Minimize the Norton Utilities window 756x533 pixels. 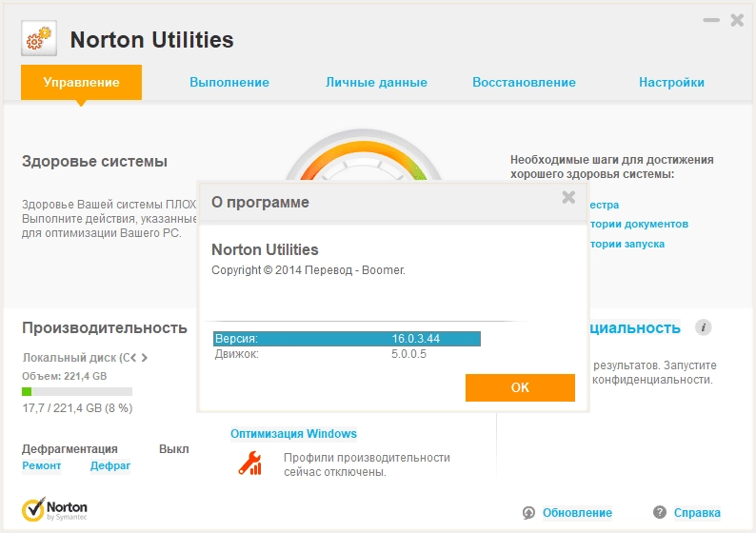tap(711, 20)
